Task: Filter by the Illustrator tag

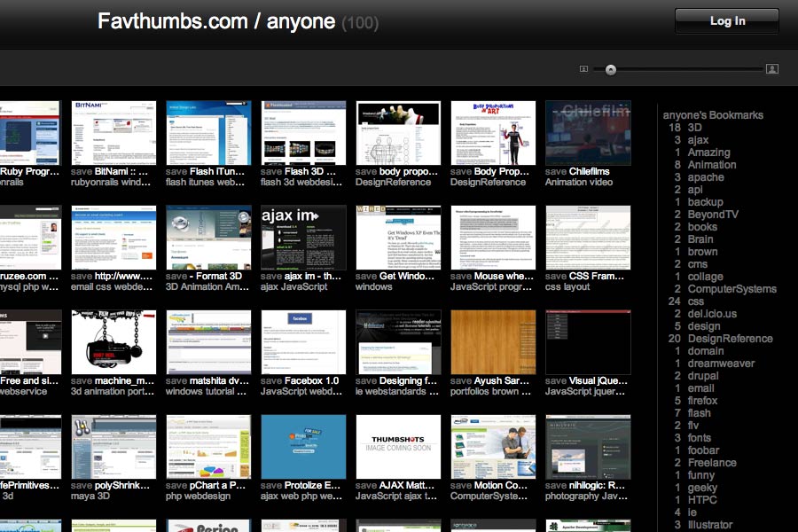Action: tap(710, 525)
